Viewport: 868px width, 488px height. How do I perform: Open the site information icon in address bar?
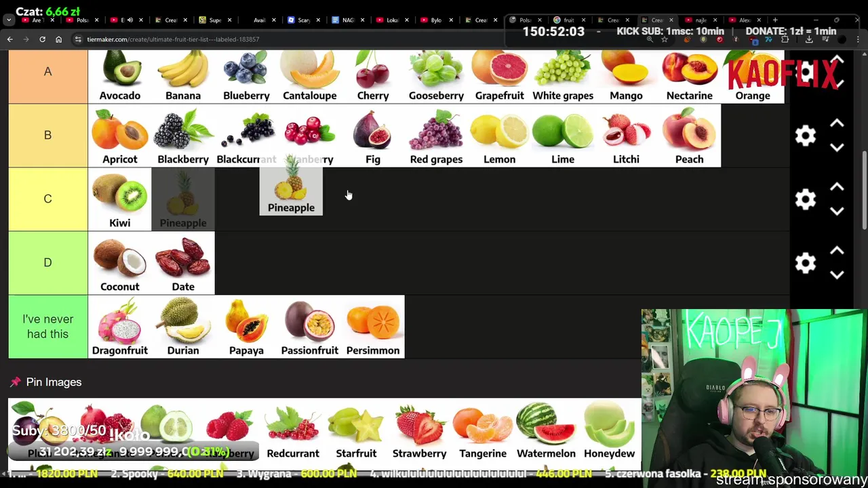[x=78, y=39]
